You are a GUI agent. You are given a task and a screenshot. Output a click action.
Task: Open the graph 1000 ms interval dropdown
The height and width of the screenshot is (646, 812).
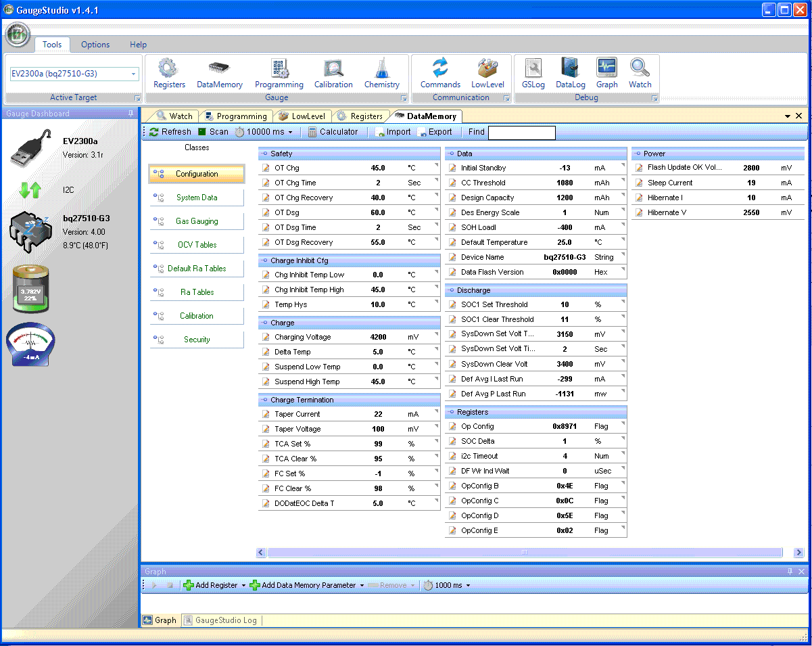(468, 586)
